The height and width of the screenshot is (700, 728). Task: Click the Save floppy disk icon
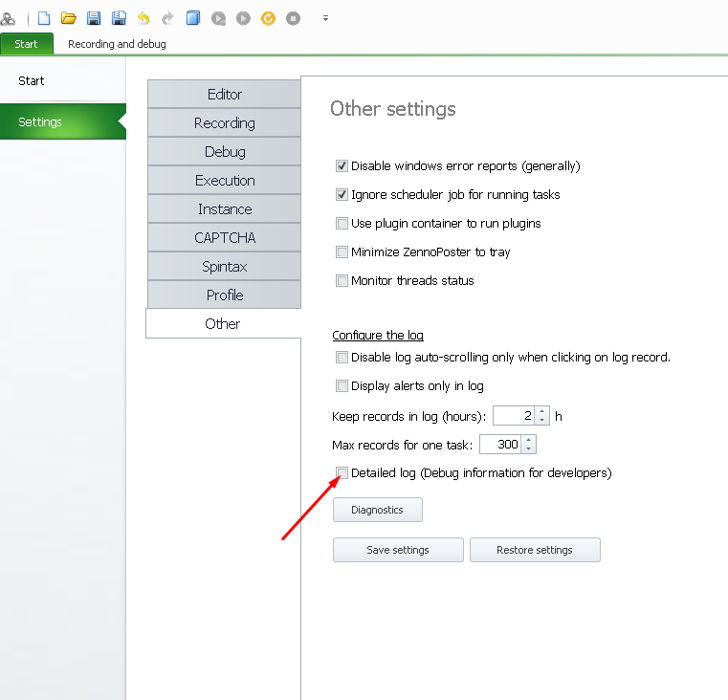[94, 18]
